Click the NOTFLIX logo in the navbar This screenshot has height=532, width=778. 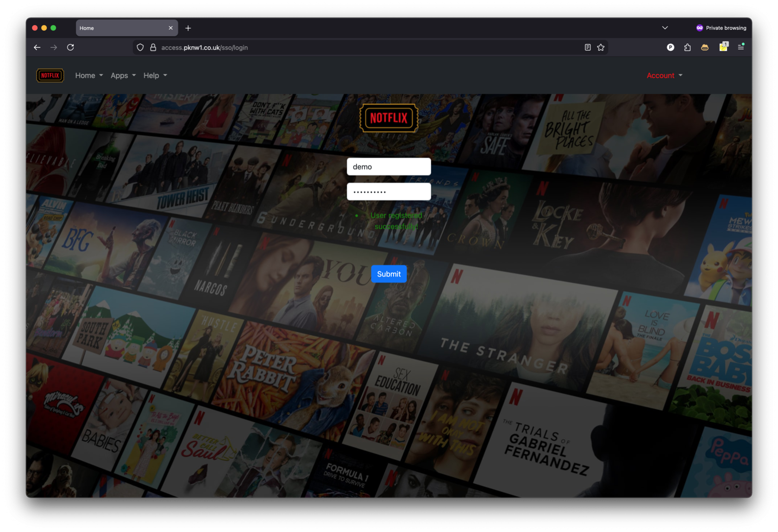click(x=50, y=75)
